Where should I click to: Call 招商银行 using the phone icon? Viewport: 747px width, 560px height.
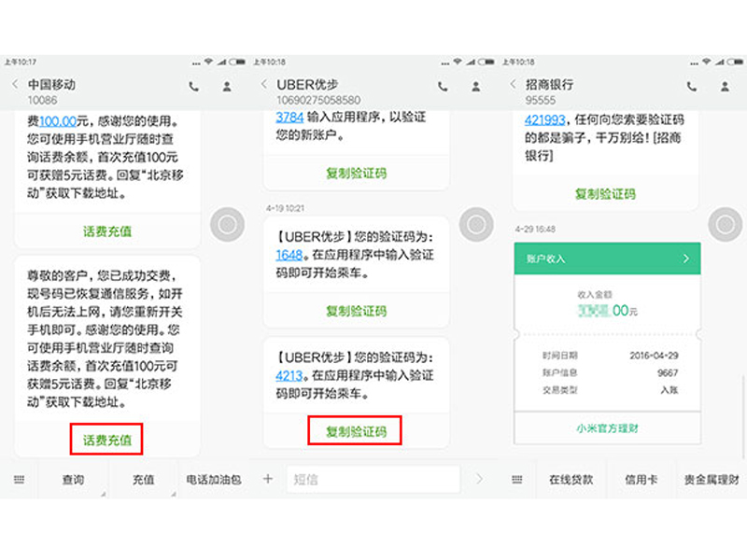(692, 87)
